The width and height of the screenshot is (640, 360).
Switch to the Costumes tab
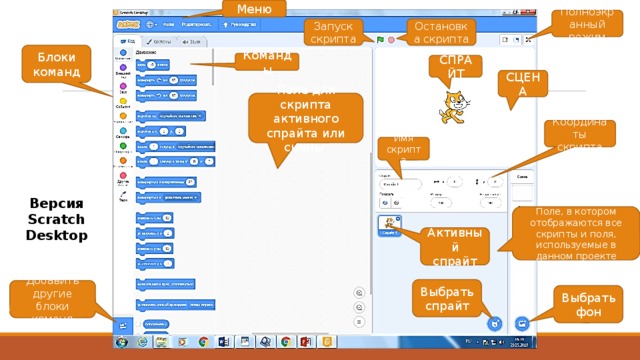[159, 42]
